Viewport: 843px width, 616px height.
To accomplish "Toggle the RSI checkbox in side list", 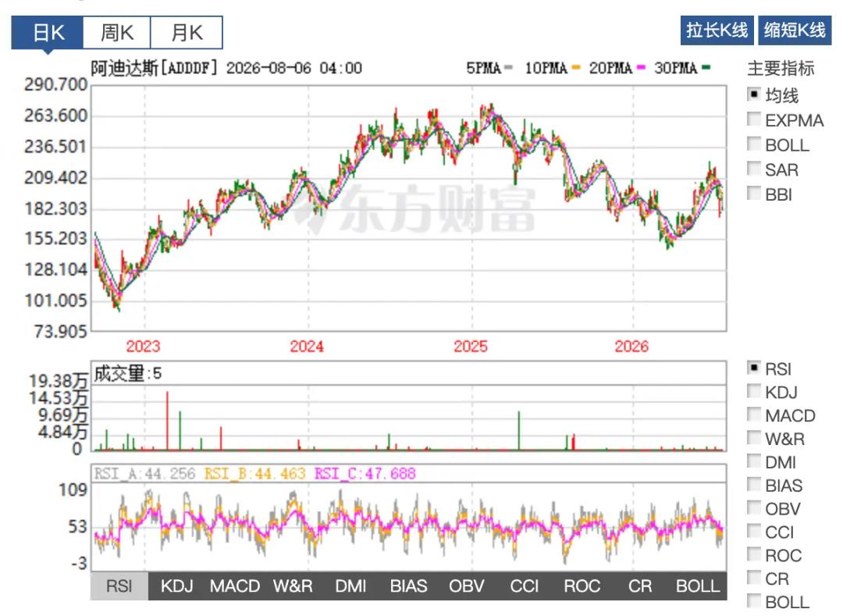I will pyautogui.click(x=754, y=369).
